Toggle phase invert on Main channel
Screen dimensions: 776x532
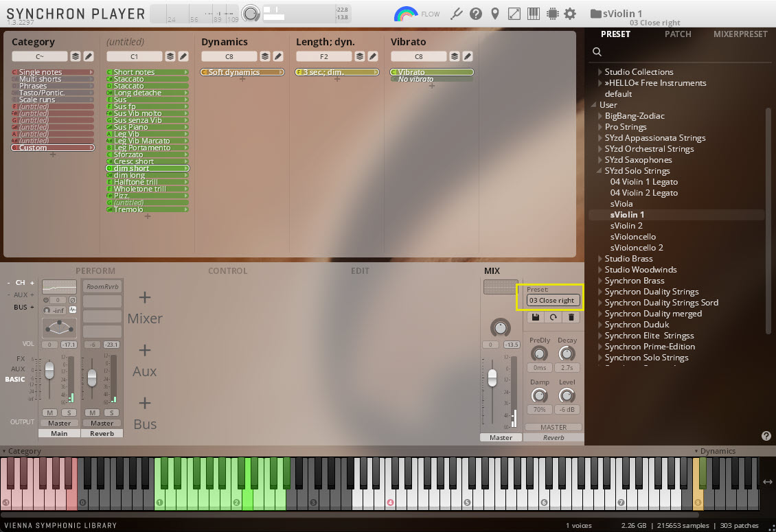73,300
